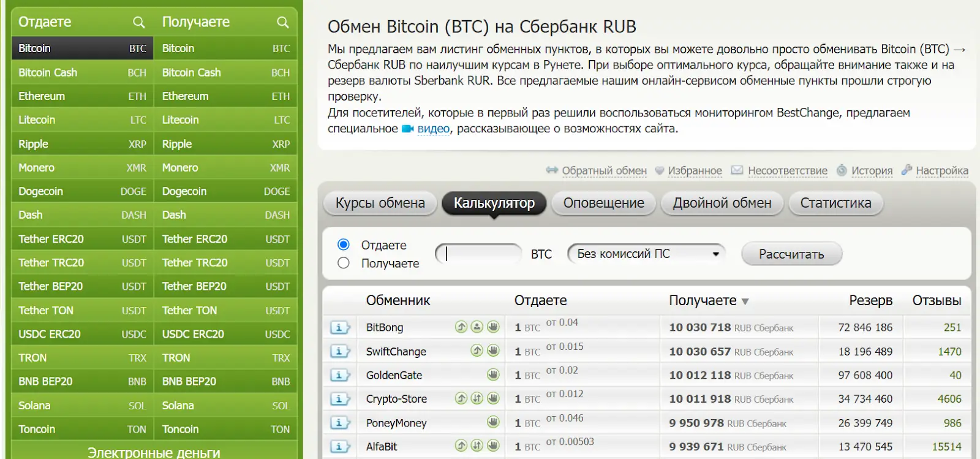Image resolution: width=980 pixels, height=459 pixels.
Task: Switch to Статистика tab
Action: pyautogui.click(x=835, y=203)
